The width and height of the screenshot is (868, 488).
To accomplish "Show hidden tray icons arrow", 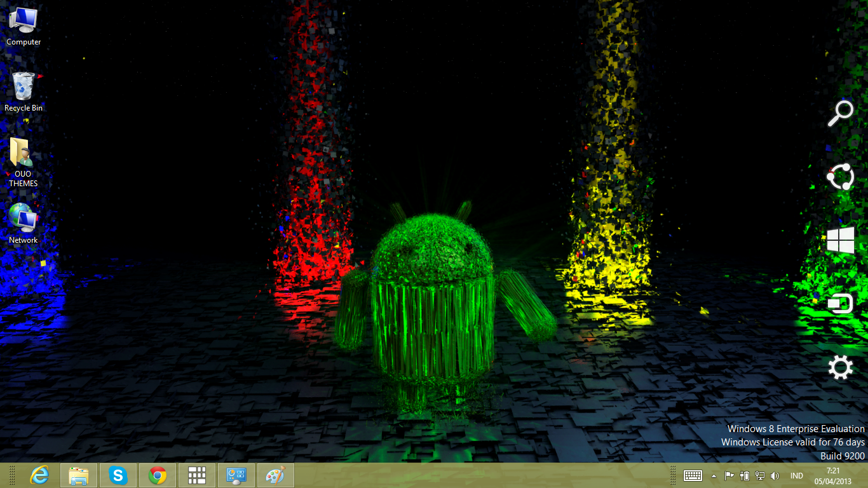I will (x=714, y=476).
